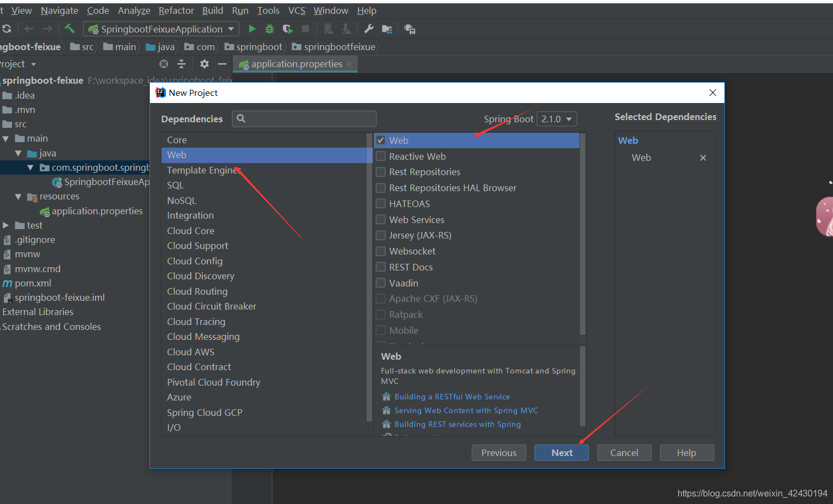
Task: Click the home icon beside Serving Web Content
Action: tap(386, 410)
